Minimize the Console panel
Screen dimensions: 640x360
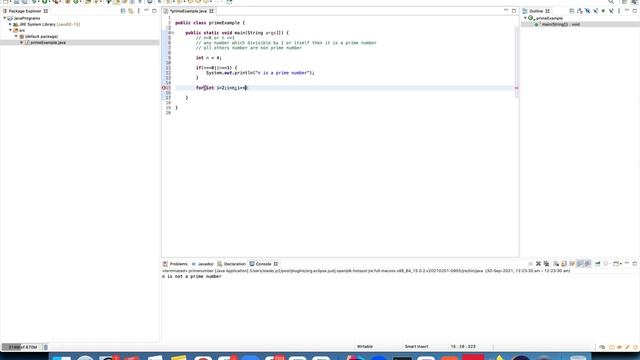[x=627, y=264]
